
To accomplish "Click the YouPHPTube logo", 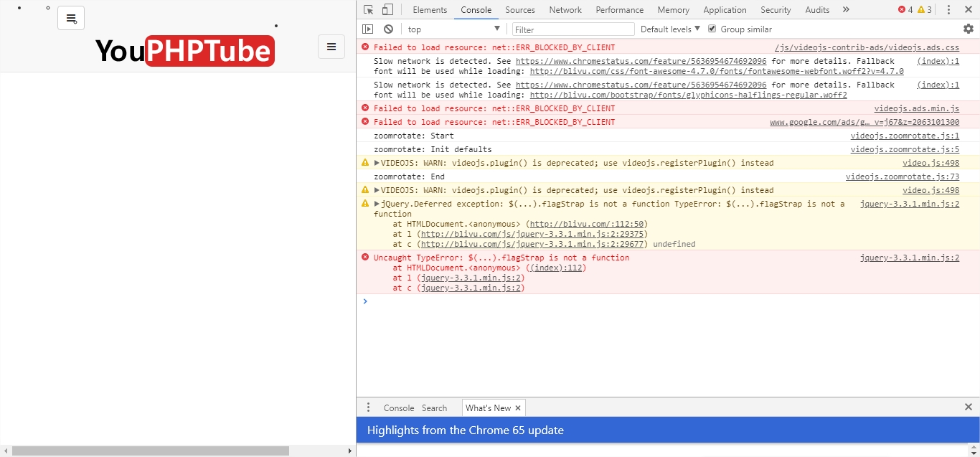I will coord(185,51).
